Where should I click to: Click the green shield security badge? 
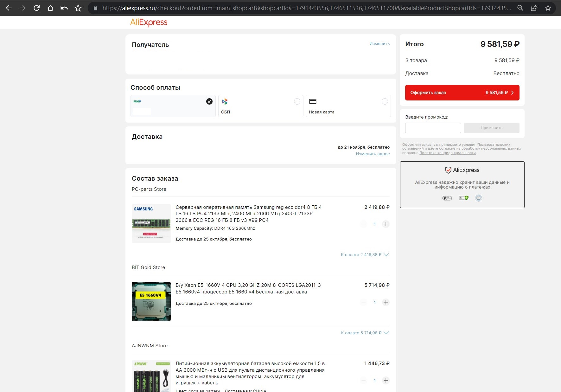pos(463,198)
